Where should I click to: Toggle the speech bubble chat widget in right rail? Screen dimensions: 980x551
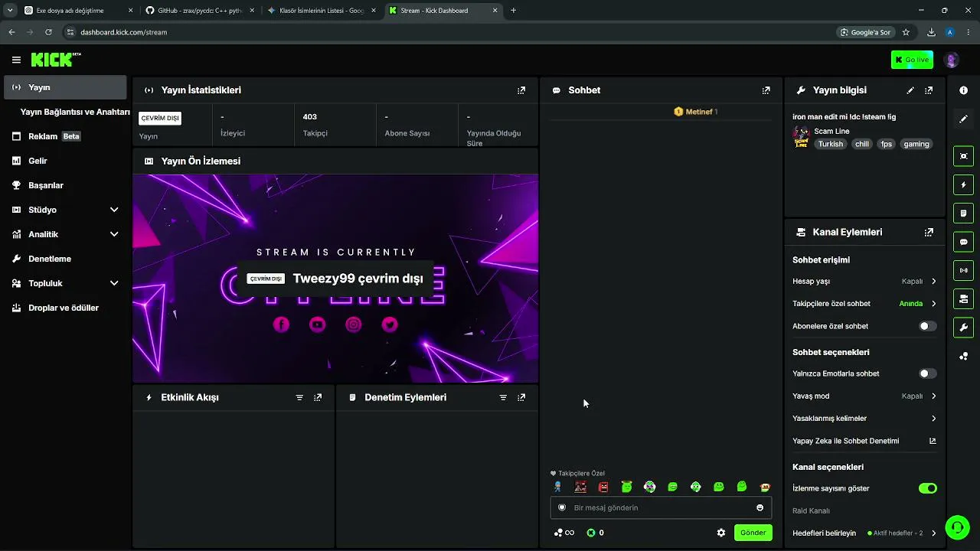tap(963, 242)
